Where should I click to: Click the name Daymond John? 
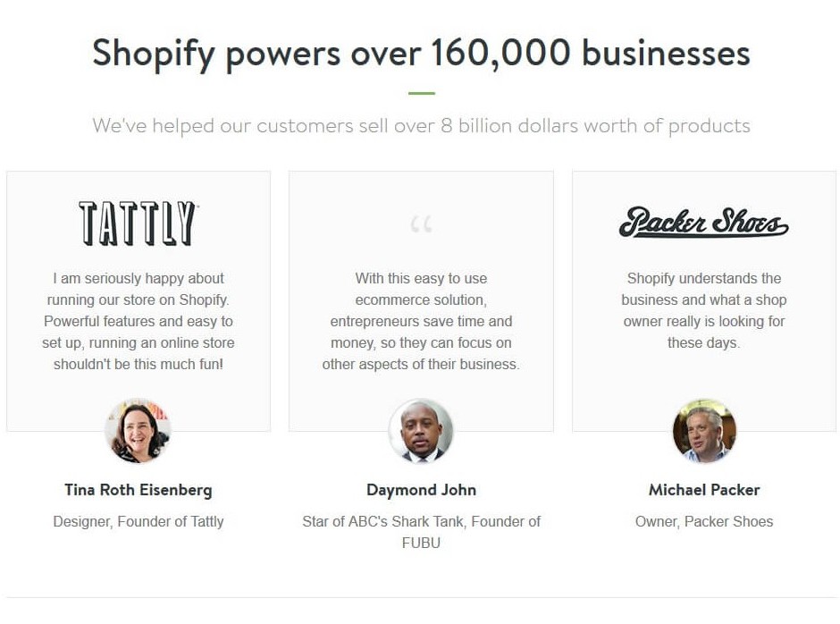[x=421, y=490]
